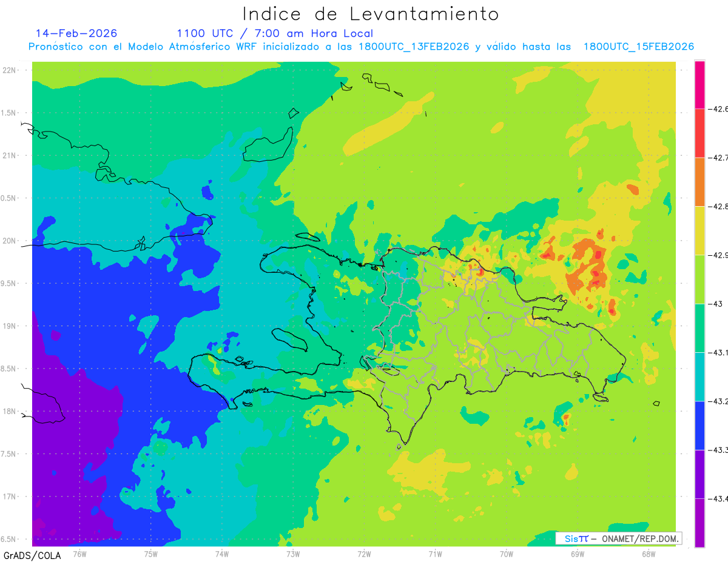Screen dimensions: 728x562
Task: Click the "GrADS/COLA" label
Action: point(32,555)
